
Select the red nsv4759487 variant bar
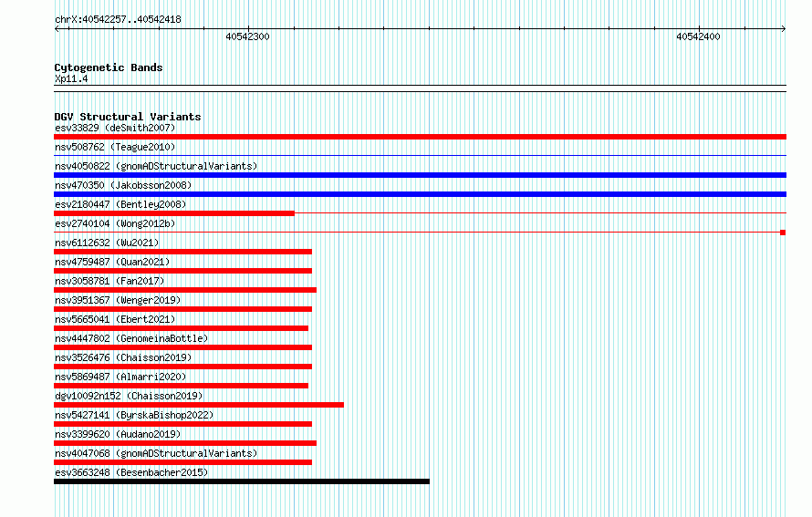coord(182,271)
